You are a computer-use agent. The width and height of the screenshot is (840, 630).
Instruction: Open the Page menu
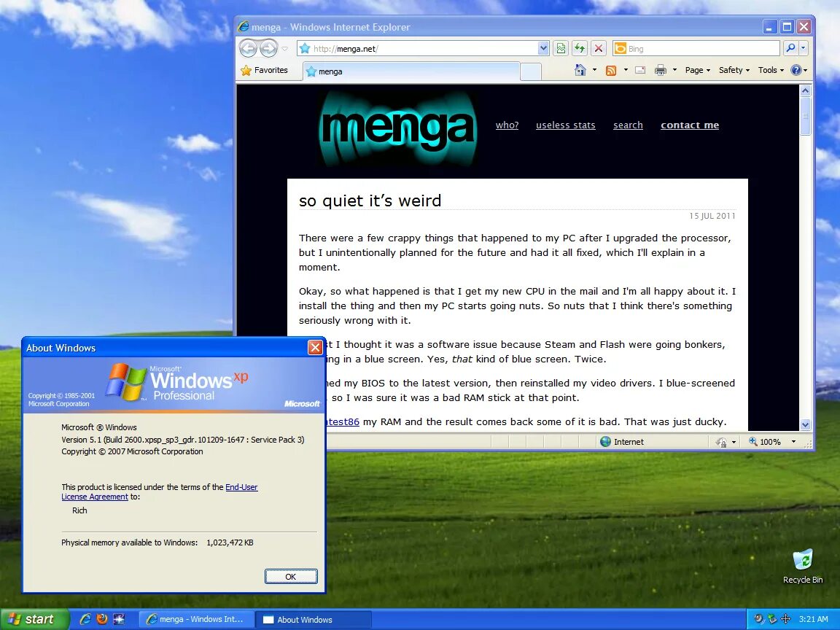pyautogui.click(x=698, y=70)
